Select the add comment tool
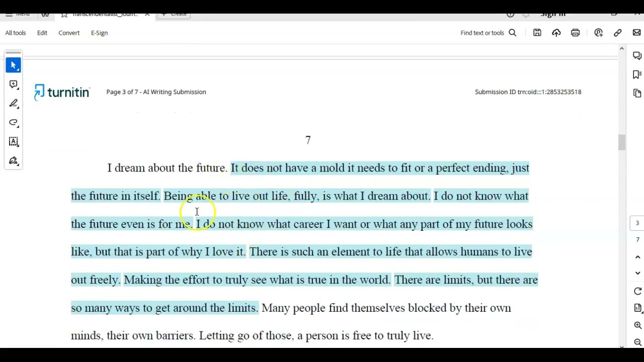 click(14, 84)
